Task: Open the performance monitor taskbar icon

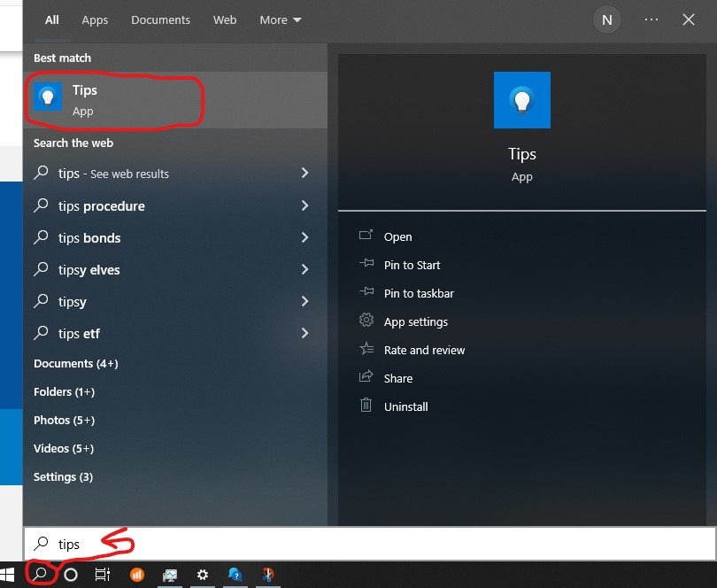Action: click(x=170, y=574)
